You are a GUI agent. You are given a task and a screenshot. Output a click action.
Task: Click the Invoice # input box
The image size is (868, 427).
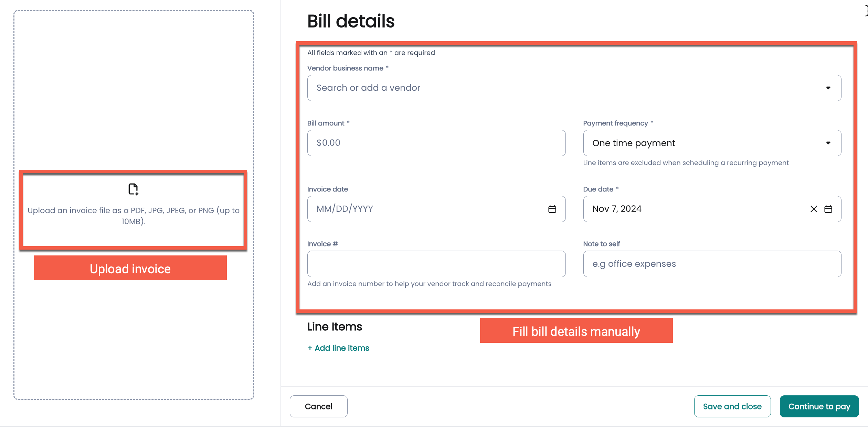[x=436, y=264]
